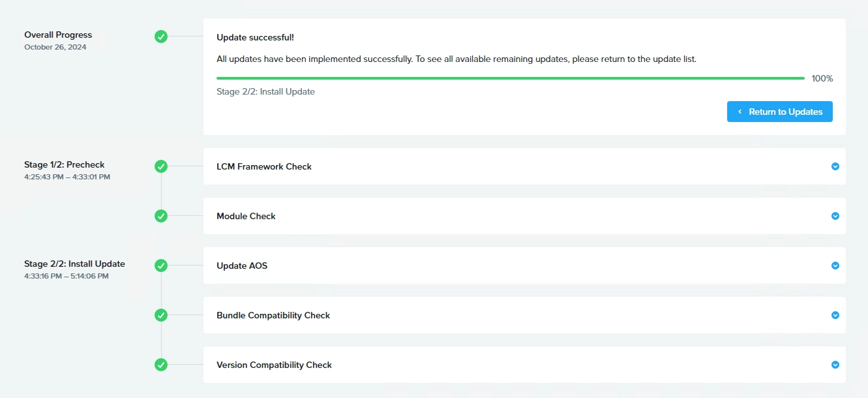Click the October 26, 2024 date text
The width and height of the screenshot is (868, 398).
55,46
